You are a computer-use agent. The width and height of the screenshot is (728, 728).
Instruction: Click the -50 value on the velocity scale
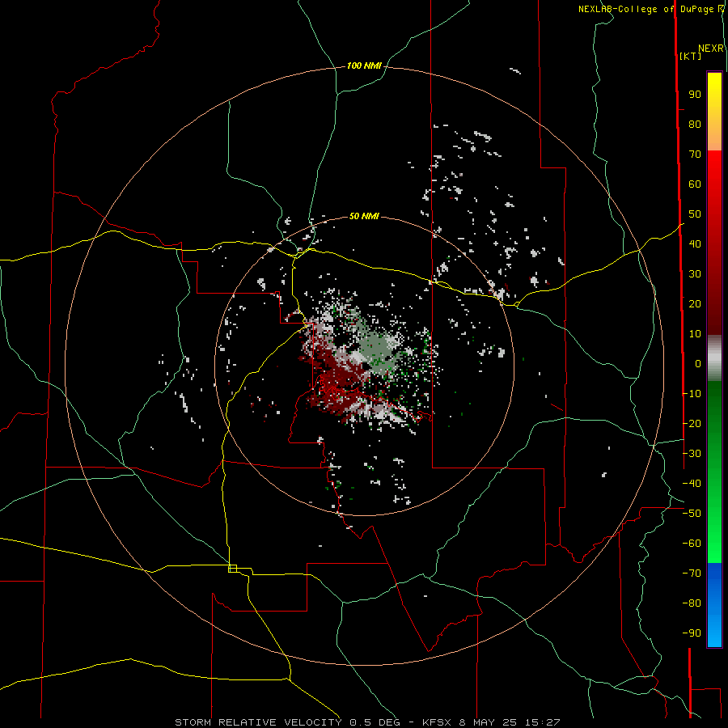[692, 514]
